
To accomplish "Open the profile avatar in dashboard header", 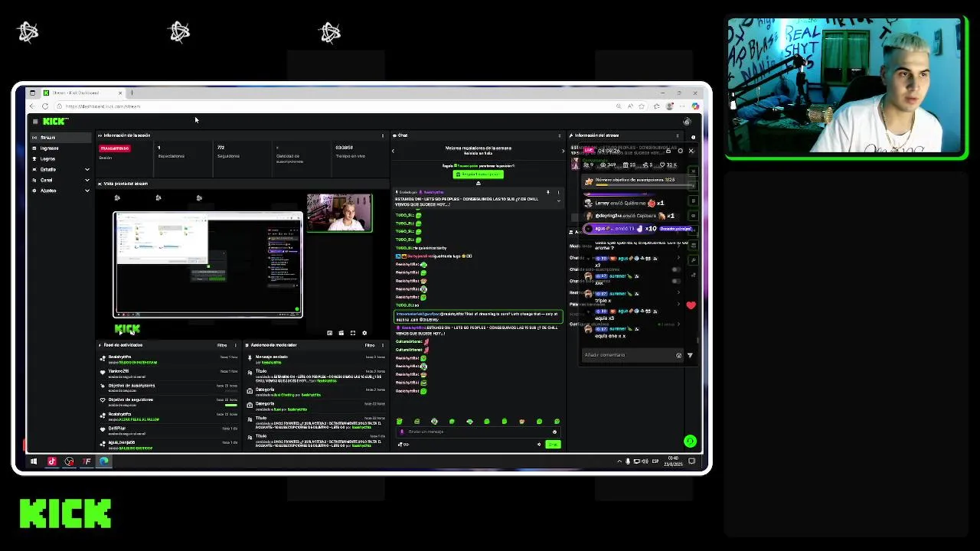I will pos(688,122).
